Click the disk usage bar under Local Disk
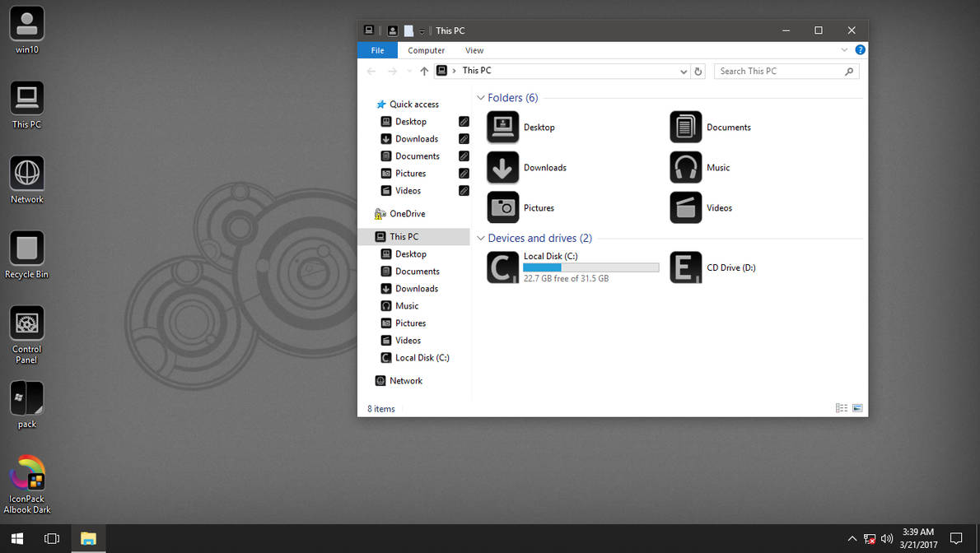The image size is (980, 553). (590, 267)
